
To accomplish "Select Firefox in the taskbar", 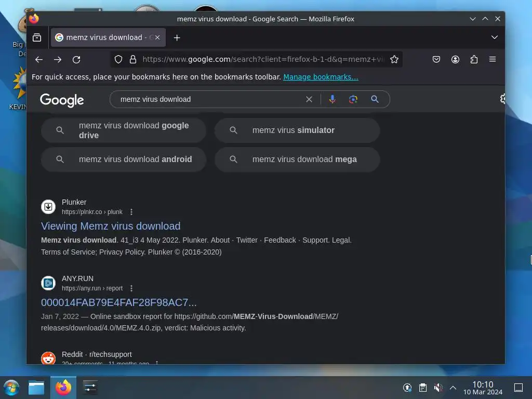I will pos(63,388).
